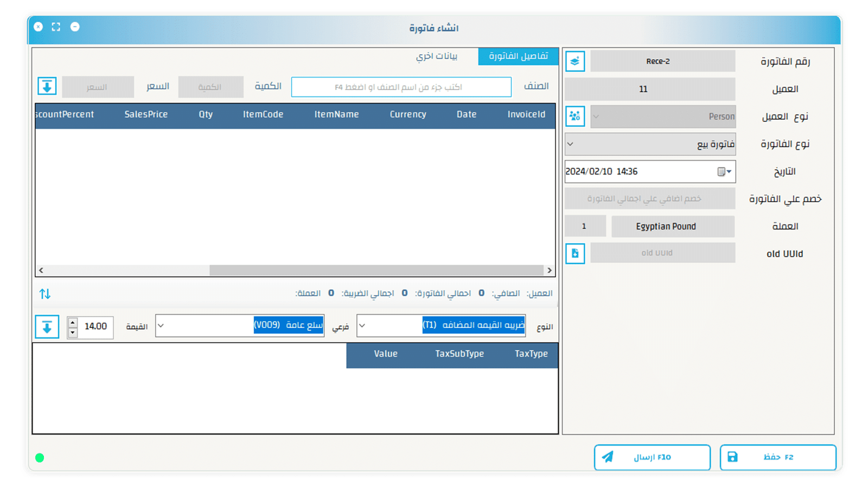Screen dimensions: 868x488
Task: Open the calendar picker in the date field
Action: point(723,171)
